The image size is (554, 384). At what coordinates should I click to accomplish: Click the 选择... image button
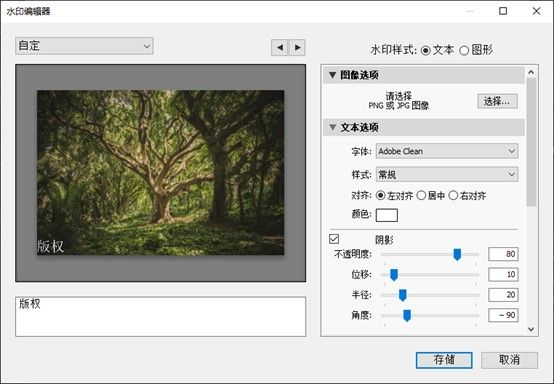(497, 101)
